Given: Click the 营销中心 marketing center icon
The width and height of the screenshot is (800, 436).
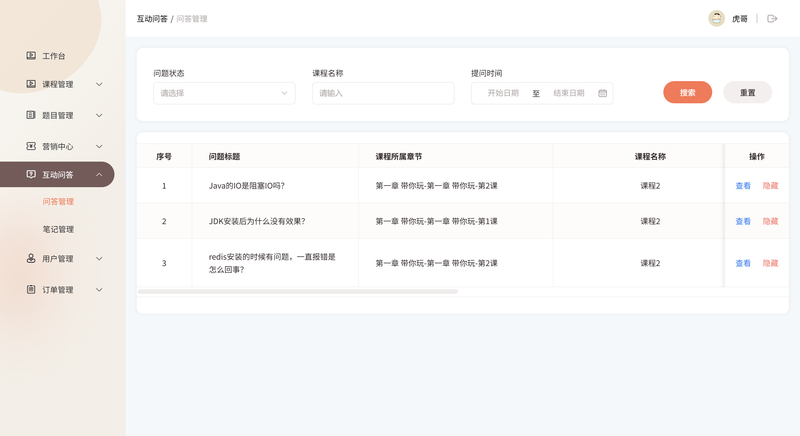Looking at the screenshot, I should click(31, 146).
